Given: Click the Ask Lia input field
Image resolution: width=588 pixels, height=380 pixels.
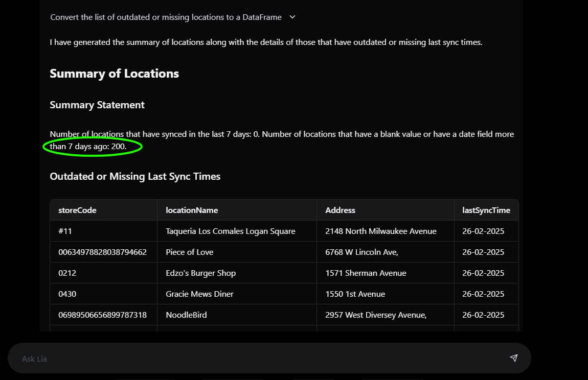Looking at the screenshot, I should point(205,358).
